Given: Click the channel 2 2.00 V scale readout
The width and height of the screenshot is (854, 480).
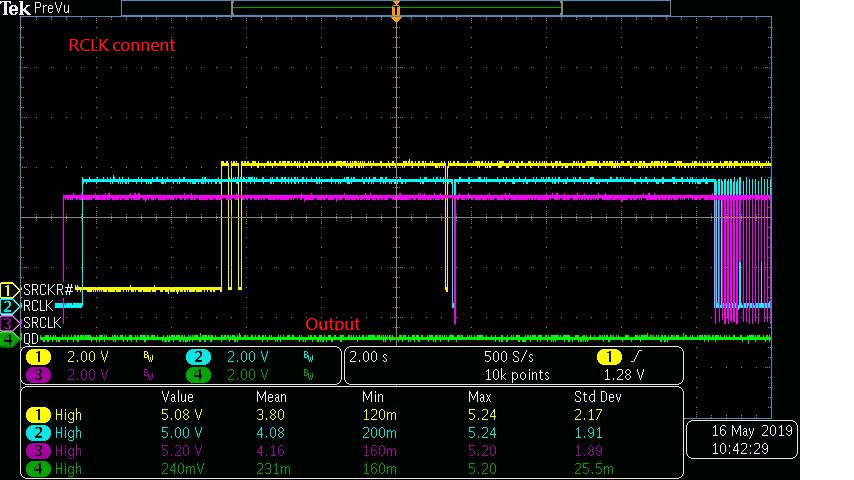Looking at the screenshot, I should coord(248,357).
